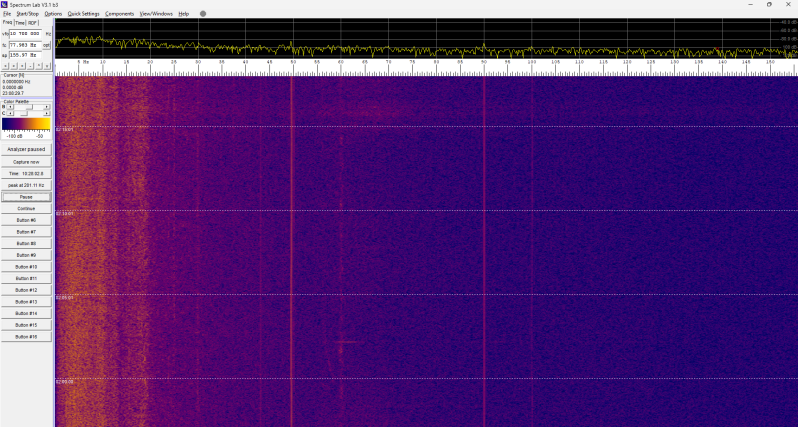Click the last small frequency zoom button

click(47, 66)
